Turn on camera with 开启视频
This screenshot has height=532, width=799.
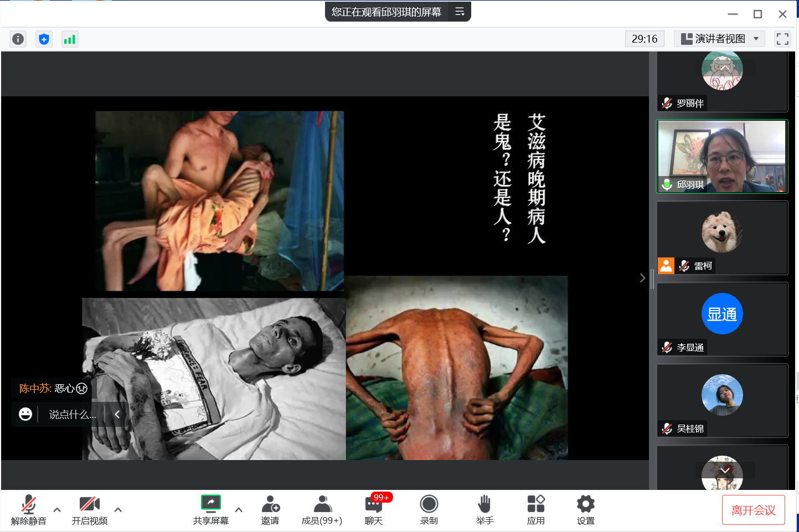[90, 510]
